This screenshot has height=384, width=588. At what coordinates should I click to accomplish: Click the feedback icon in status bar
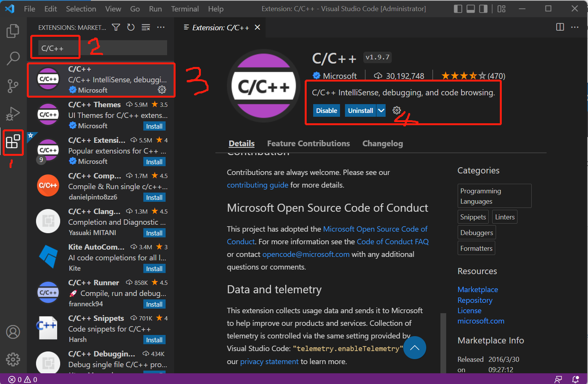(x=558, y=379)
